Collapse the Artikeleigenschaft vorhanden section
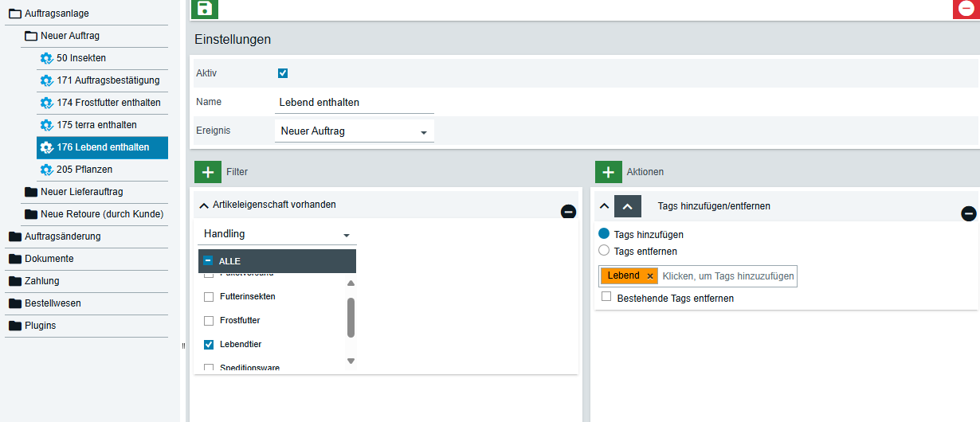The image size is (980, 422). [204, 205]
